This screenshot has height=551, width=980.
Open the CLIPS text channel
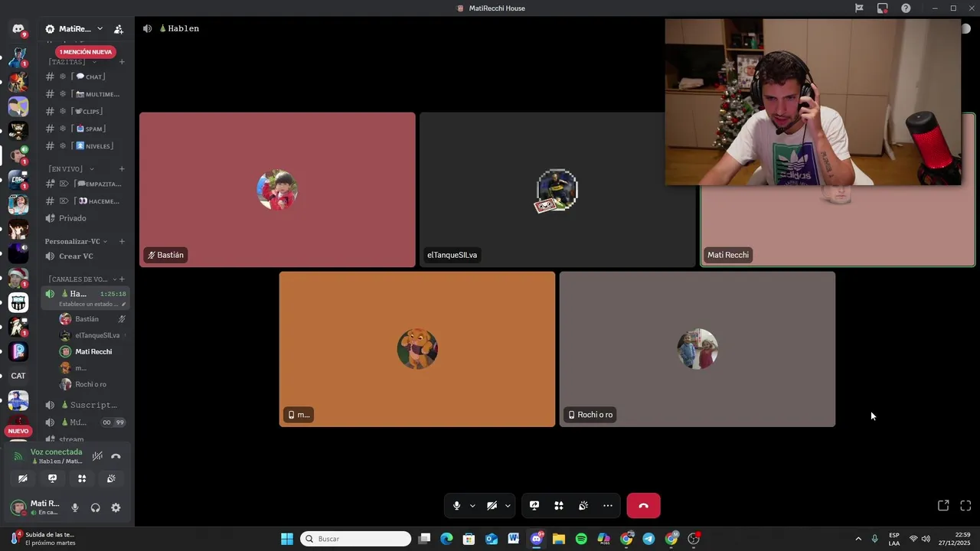pos(85,111)
